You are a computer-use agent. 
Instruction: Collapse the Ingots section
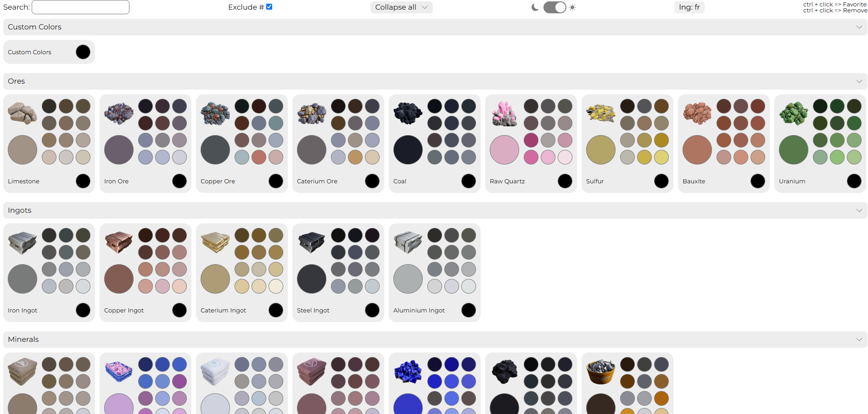tap(435, 210)
